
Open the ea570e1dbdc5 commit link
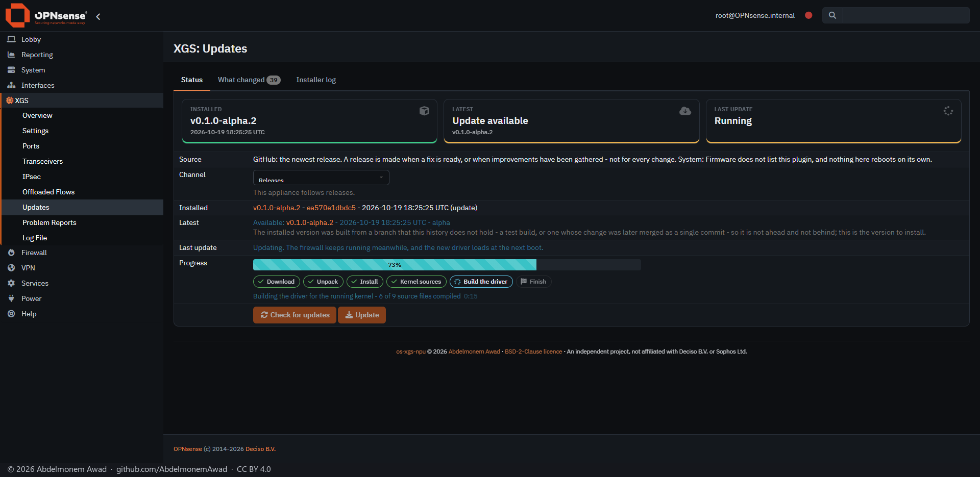click(x=331, y=208)
